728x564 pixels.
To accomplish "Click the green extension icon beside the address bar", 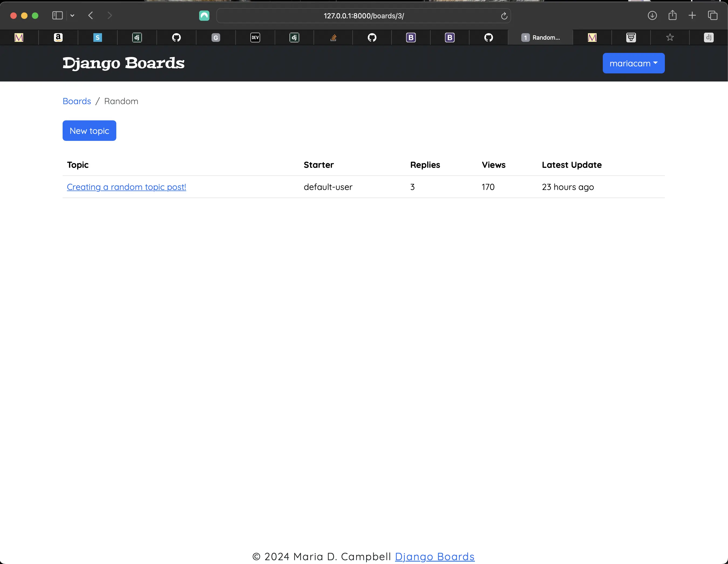I will (x=204, y=16).
